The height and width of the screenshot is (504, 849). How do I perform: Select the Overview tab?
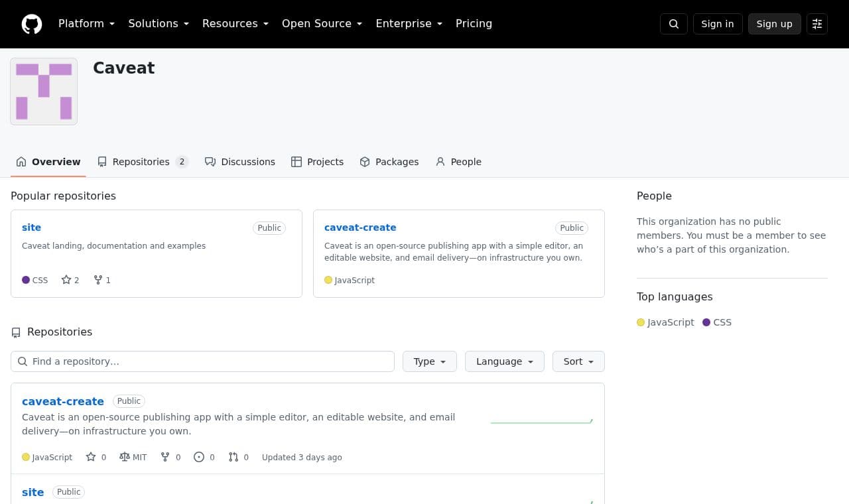pyautogui.click(x=48, y=162)
